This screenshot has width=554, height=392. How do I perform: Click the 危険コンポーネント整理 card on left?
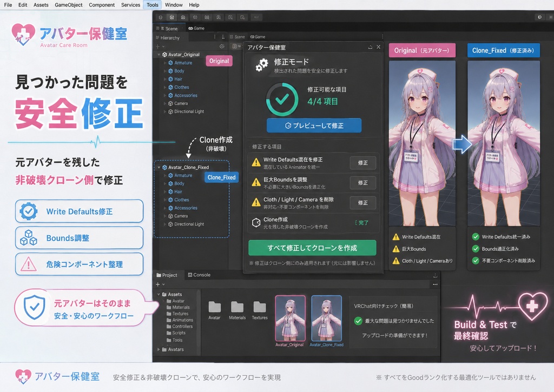[79, 264]
